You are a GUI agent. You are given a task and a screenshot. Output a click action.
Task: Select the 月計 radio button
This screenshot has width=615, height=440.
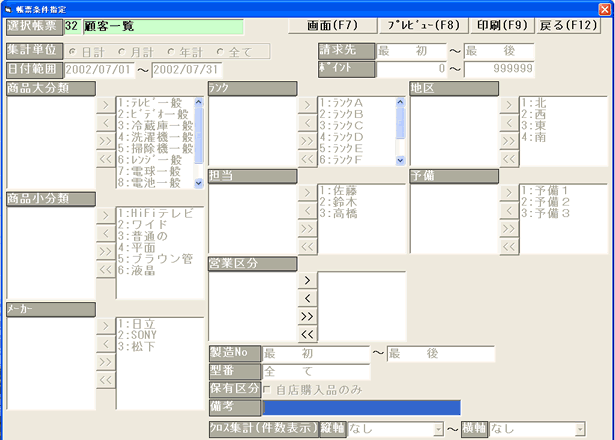(123, 51)
